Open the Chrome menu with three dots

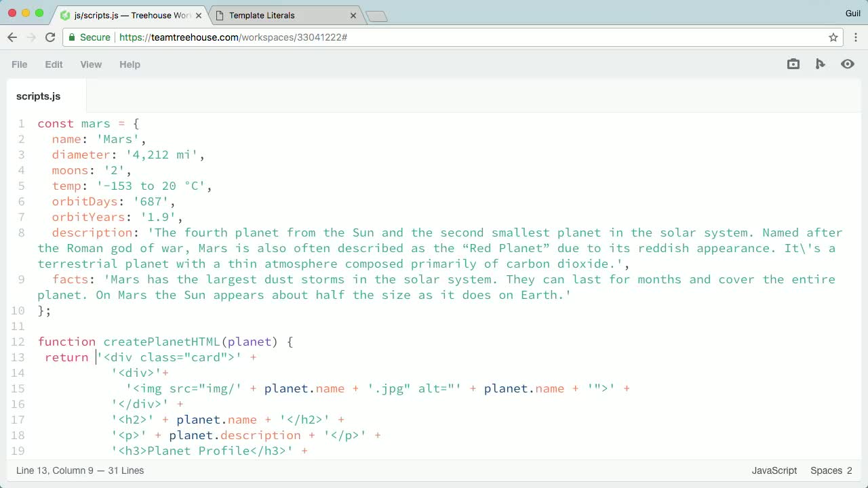[856, 37]
